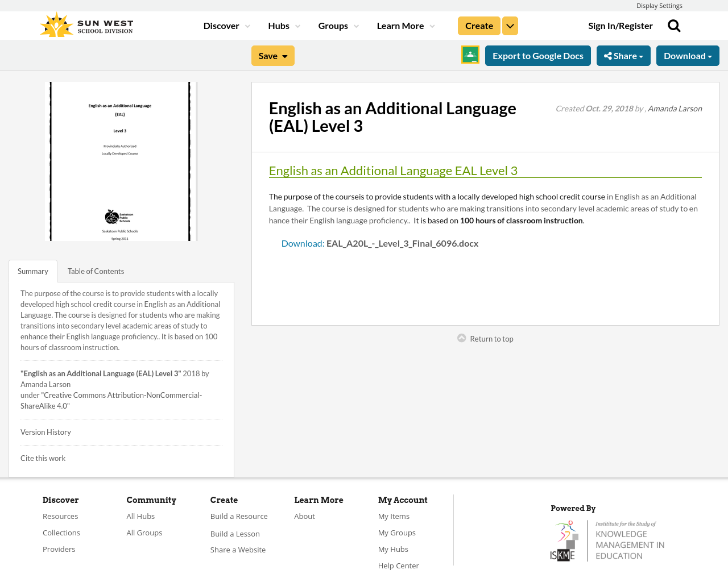Open the course cover thumbnail image
The width and height of the screenshot is (728, 582).
121,161
